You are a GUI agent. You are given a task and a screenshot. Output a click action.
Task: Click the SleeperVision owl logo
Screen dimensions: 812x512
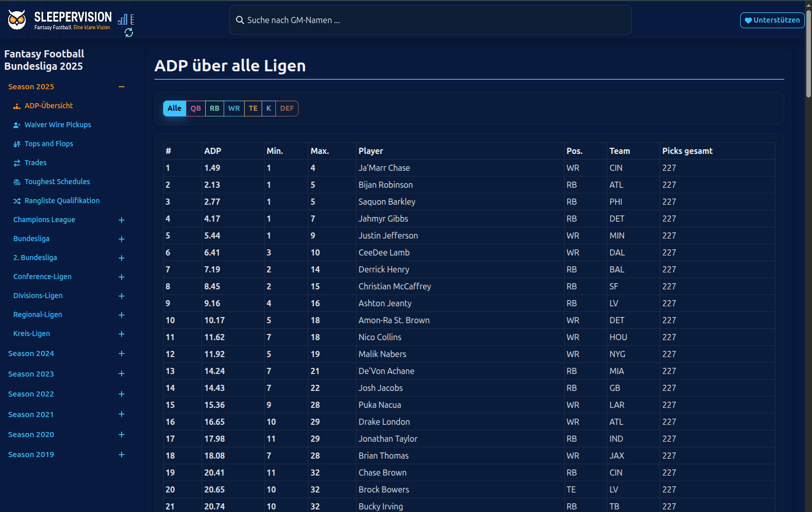[x=17, y=20]
